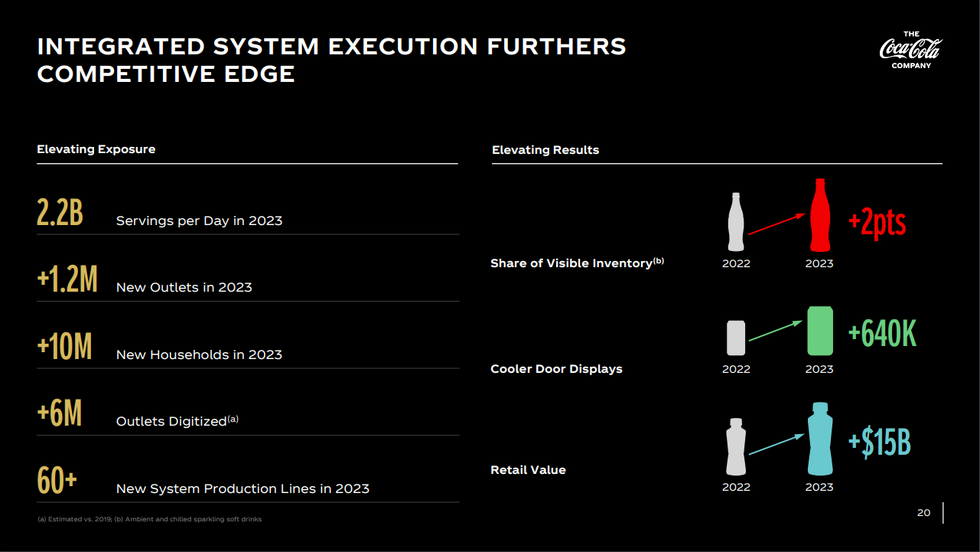The image size is (980, 552).
Task: Click the red 2023 Coke bottle icon
Action: point(819,216)
